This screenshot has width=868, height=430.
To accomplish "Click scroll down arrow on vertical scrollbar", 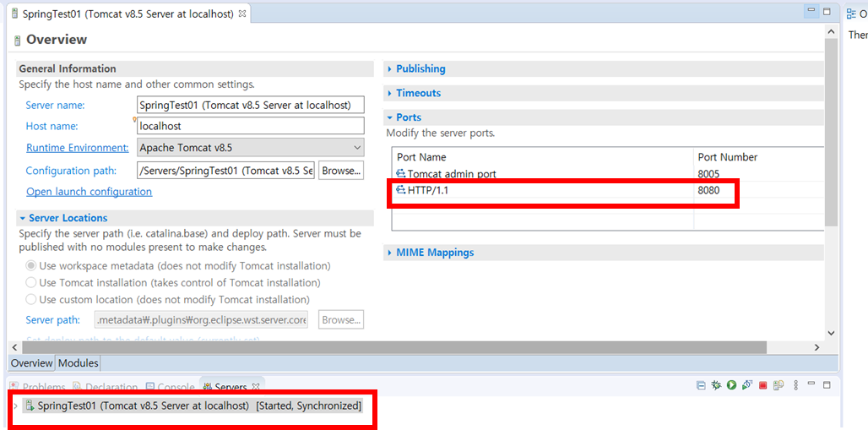I will 830,333.
